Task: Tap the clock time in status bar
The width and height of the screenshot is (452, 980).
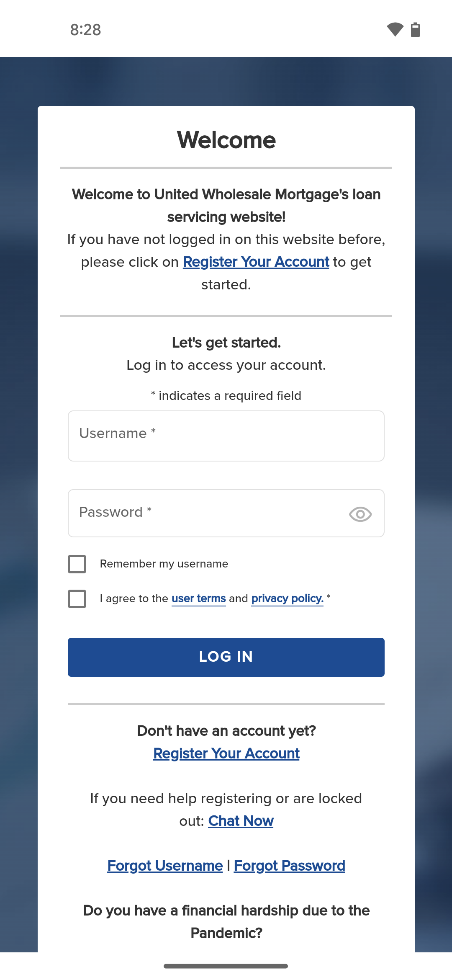Action: [x=85, y=30]
